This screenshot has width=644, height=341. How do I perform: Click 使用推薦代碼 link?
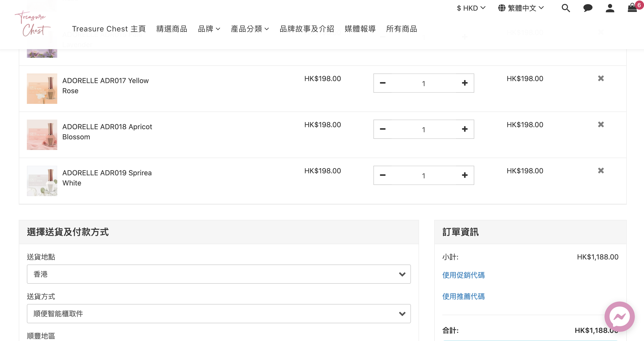tap(463, 296)
